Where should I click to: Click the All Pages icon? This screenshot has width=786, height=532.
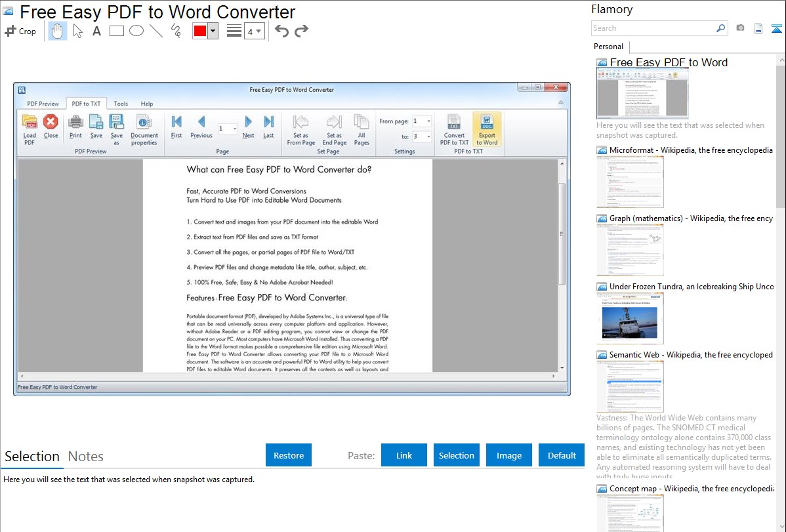coord(362,129)
